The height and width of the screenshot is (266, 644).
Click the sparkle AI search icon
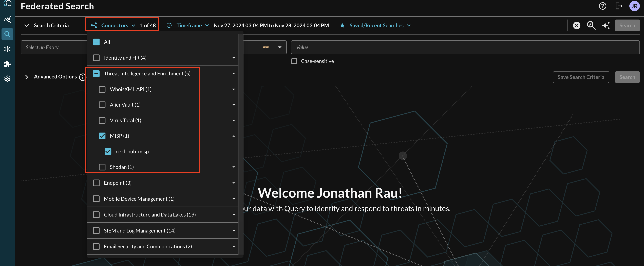(606, 25)
